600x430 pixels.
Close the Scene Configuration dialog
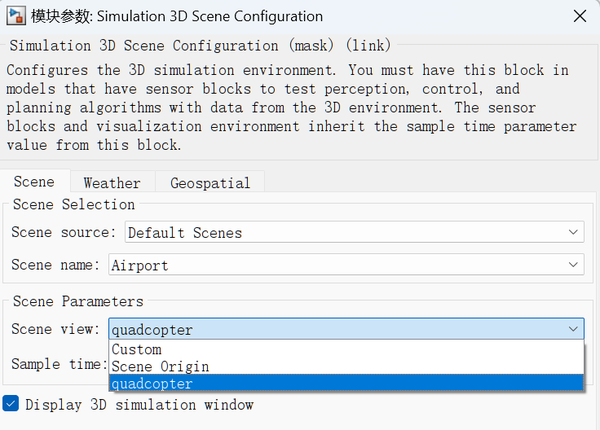pos(580,16)
